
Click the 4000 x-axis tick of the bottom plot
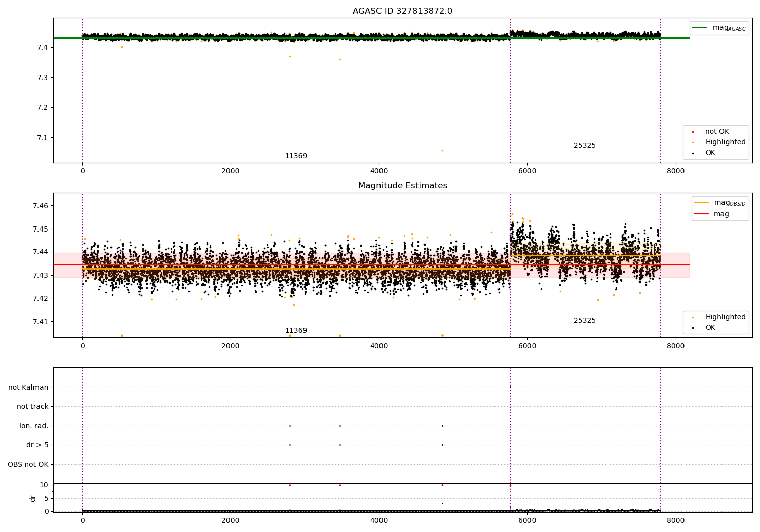tap(379, 521)
